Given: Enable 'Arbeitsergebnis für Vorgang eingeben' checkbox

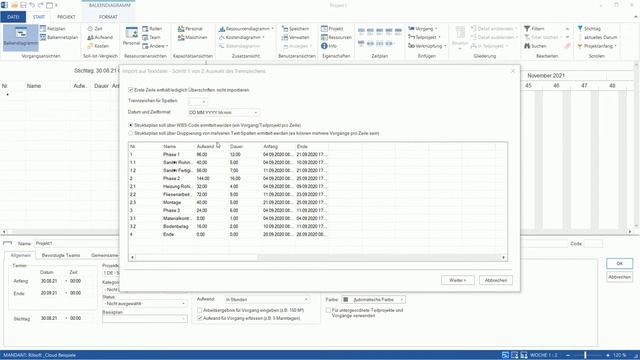Looking at the screenshot, I should point(200,310).
